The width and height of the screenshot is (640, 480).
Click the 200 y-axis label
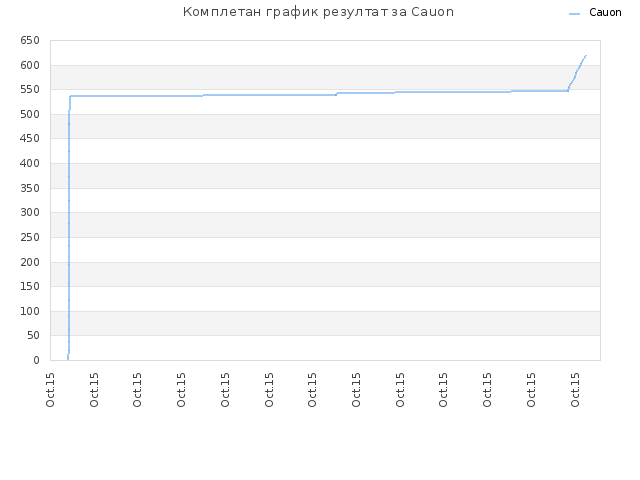30,262
